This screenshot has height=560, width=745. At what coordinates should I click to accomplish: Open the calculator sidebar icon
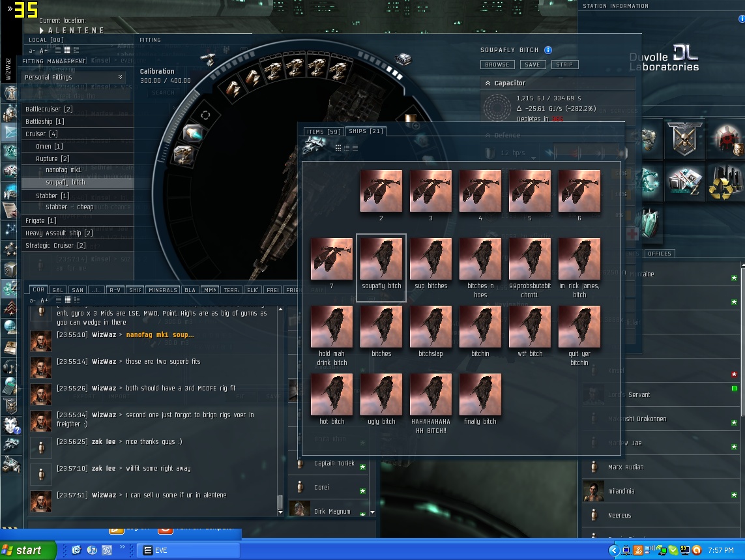click(10, 386)
